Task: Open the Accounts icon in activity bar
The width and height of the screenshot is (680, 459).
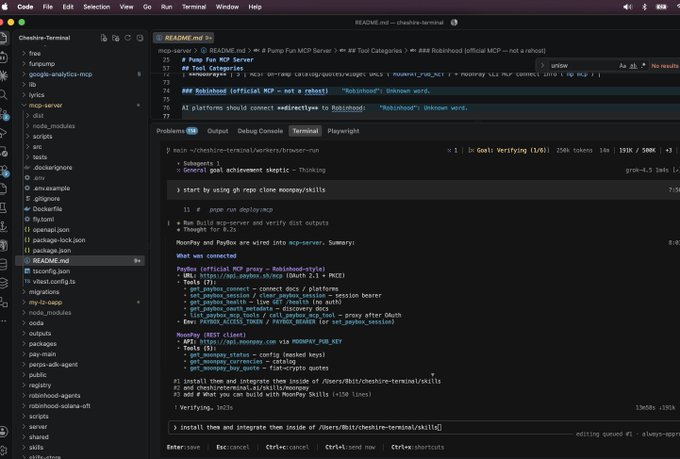Action: (x=3, y=431)
